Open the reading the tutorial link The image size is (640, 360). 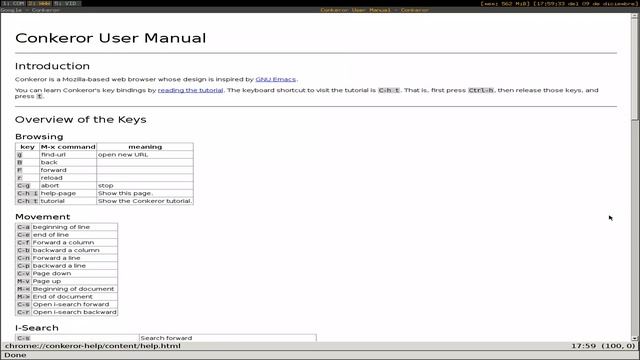pyautogui.click(x=190, y=90)
